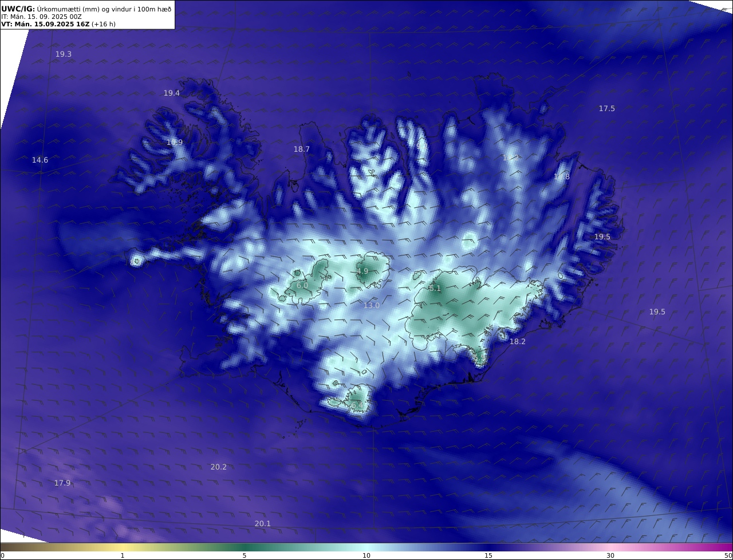Click the color scale tick label 50
This screenshot has height=560, width=733.
pos(728,555)
